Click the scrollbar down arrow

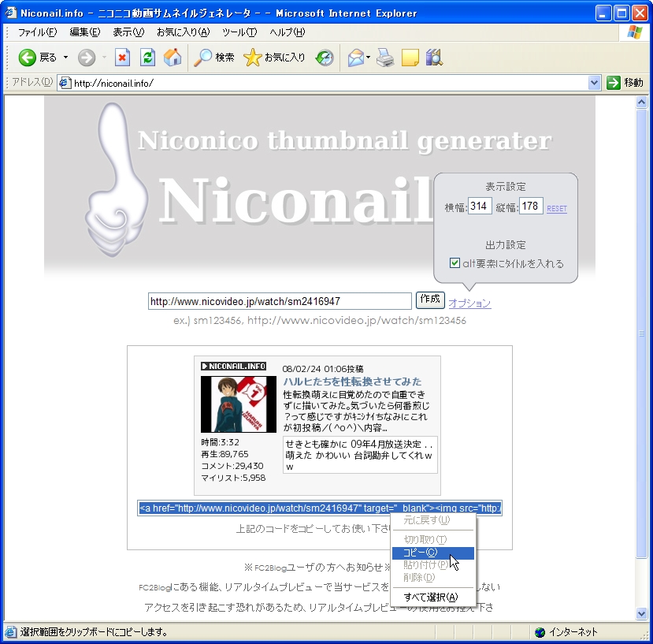642,613
